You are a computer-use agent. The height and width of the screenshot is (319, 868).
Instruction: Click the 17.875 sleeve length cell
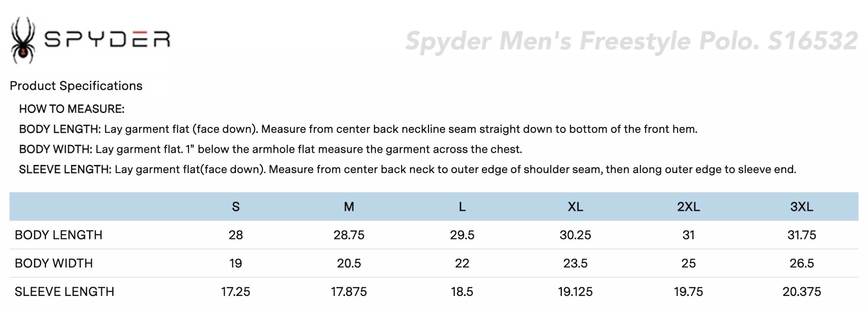click(x=349, y=292)
